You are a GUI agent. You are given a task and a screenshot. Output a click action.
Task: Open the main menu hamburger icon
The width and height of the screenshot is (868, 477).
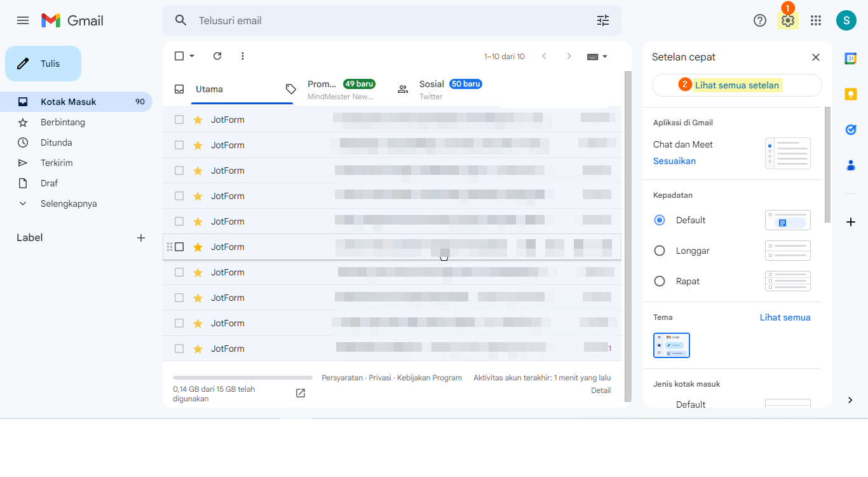click(x=23, y=20)
